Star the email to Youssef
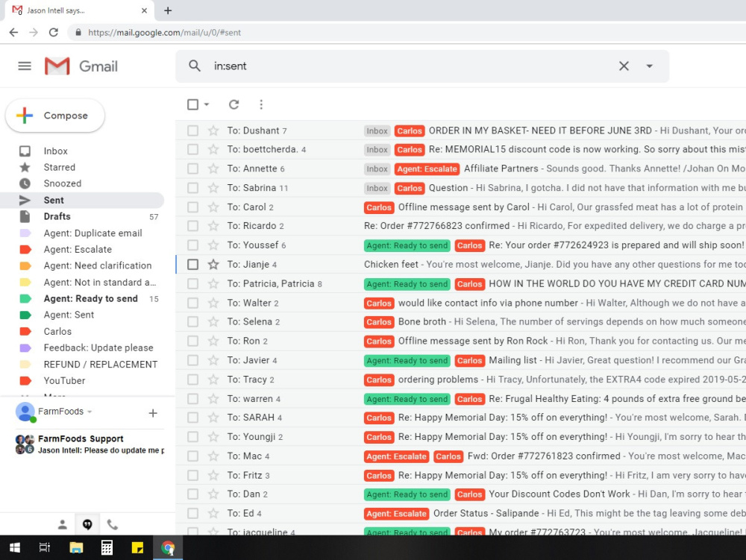The image size is (746, 560). click(x=213, y=245)
